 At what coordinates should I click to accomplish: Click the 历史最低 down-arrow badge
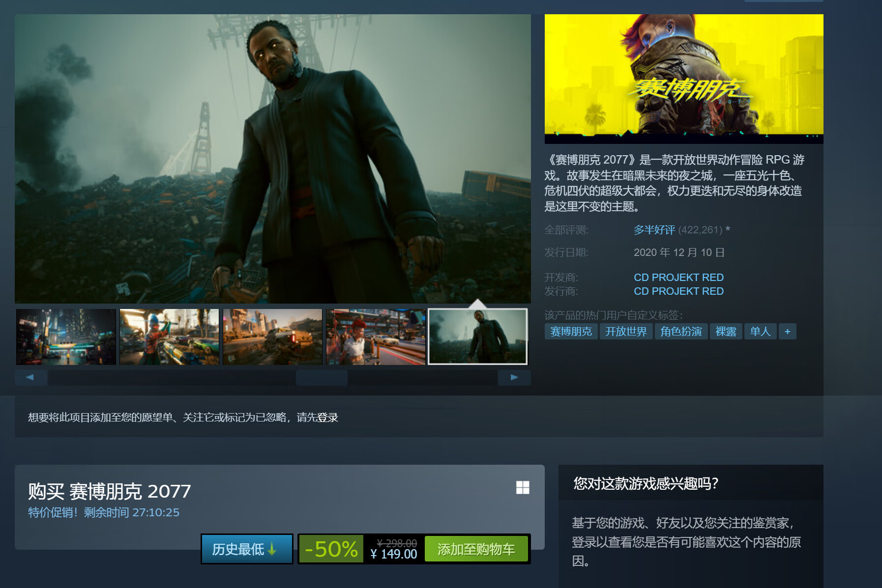pyautogui.click(x=247, y=549)
